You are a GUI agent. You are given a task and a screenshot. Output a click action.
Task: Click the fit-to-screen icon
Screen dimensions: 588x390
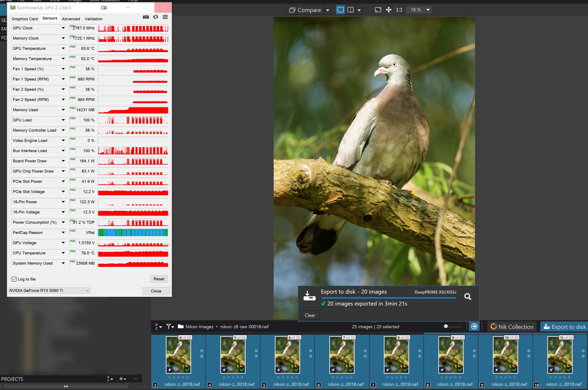[x=378, y=10]
